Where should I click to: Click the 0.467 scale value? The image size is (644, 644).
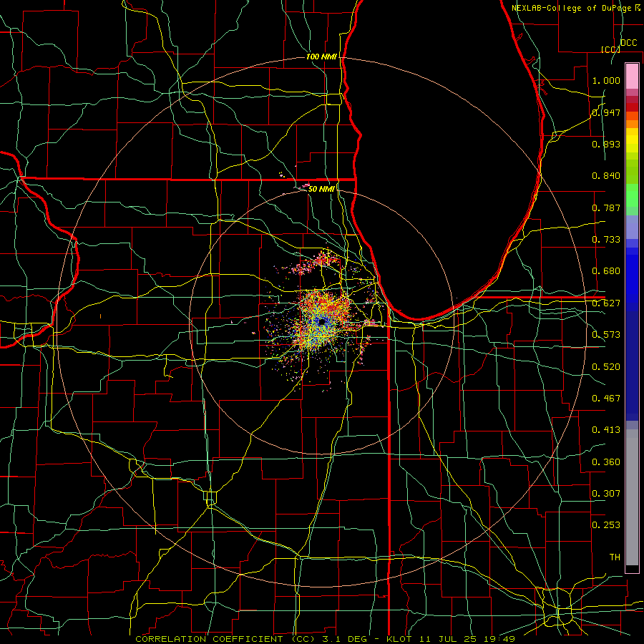606,399
